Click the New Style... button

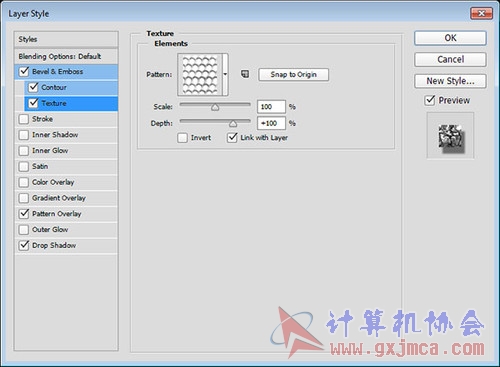(x=450, y=81)
